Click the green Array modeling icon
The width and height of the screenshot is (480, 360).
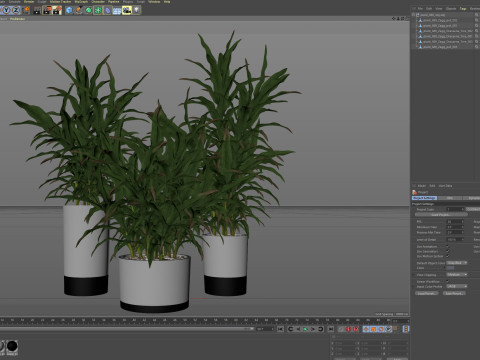pos(98,10)
